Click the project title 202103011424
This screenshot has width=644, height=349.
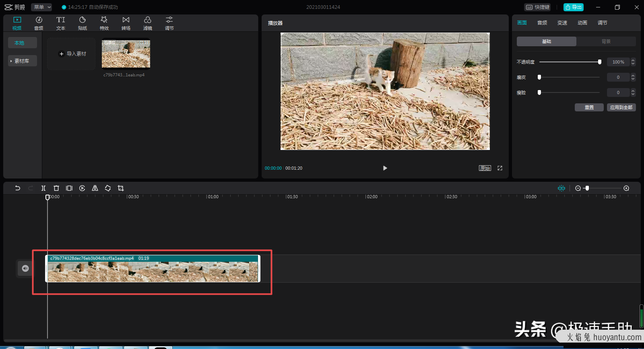(323, 7)
